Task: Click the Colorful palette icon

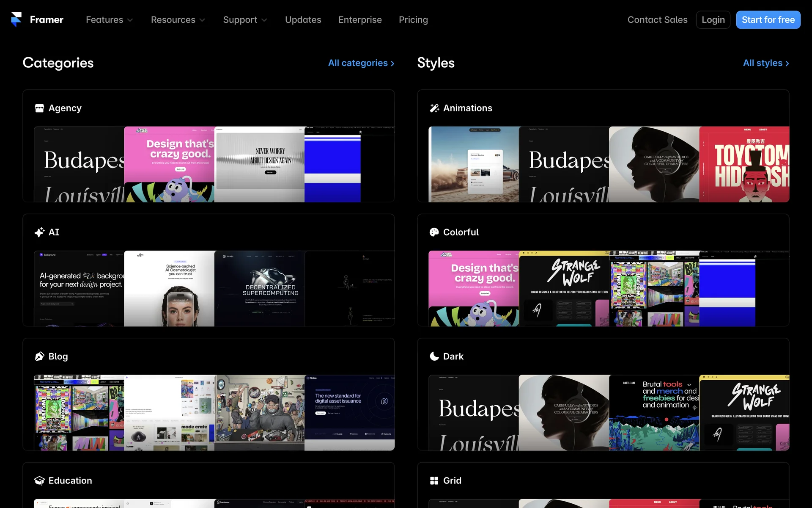Action: (434, 232)
